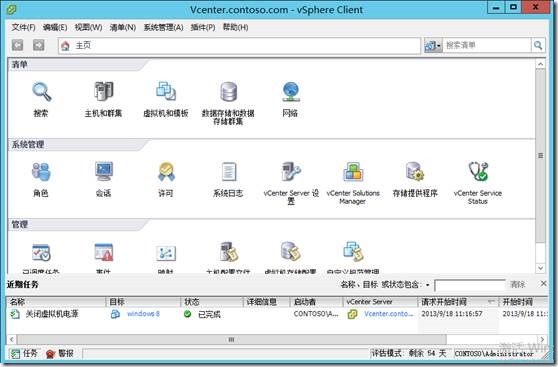Open the customization specifications manager icon
The width and height of the screenshot is (558, 367).
coord(353,252)
